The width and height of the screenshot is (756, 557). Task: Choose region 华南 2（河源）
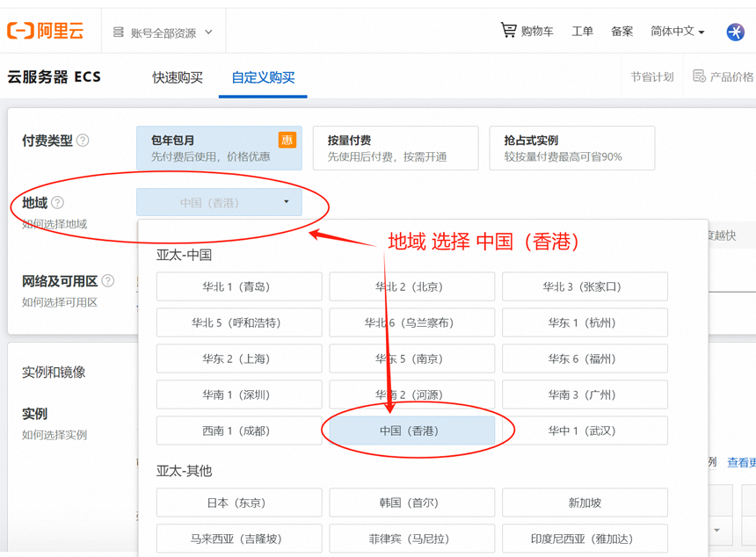[412, 394]
